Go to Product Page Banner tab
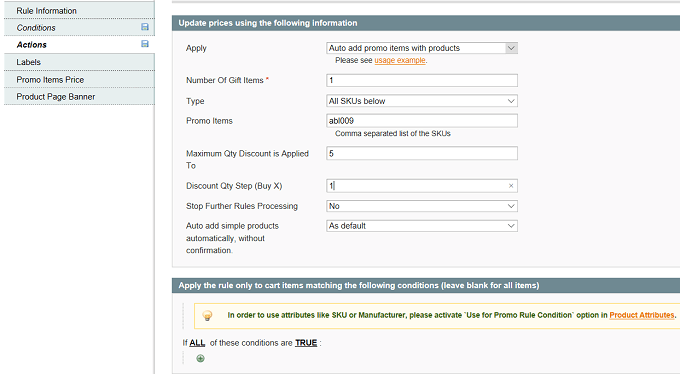 coord(79,96)
